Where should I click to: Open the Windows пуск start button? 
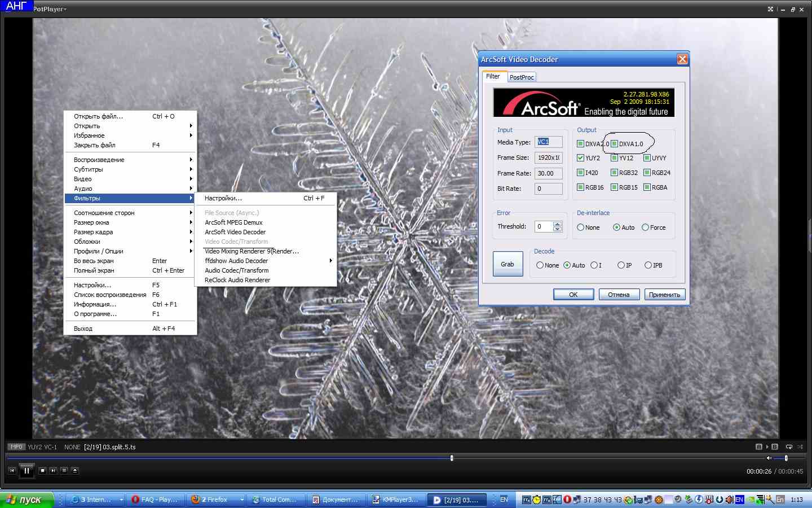(27, 500)
